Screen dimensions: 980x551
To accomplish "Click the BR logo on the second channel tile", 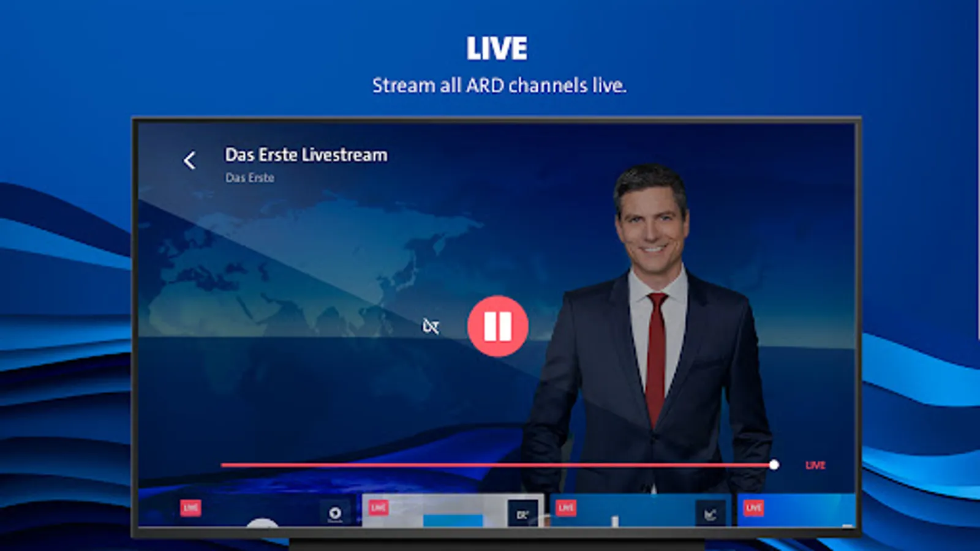I will (x=522, y=514).
